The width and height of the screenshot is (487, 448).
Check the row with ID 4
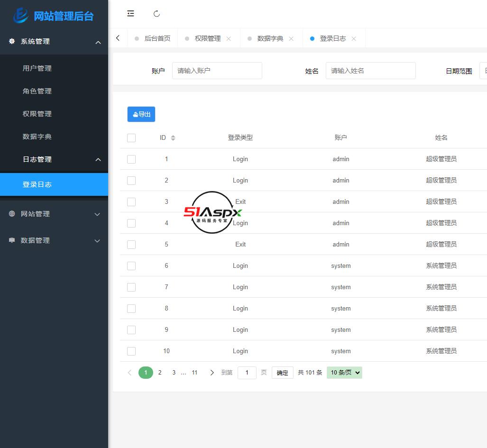tap(131, 223)
